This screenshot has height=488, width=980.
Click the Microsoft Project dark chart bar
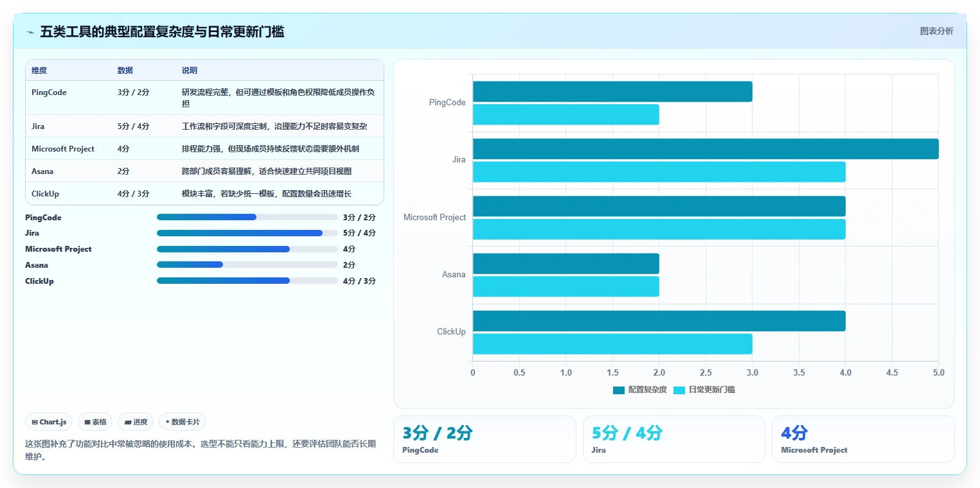pos(659,206)
